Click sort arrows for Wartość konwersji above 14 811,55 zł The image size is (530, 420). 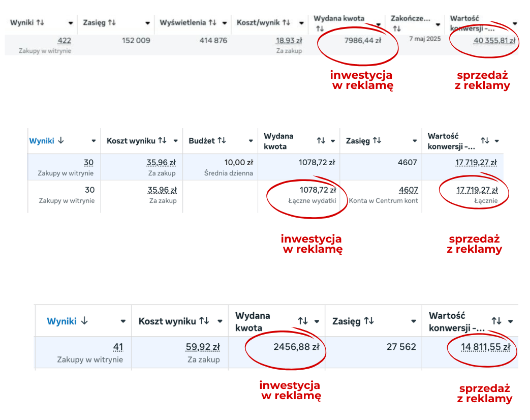pos(496,321)
